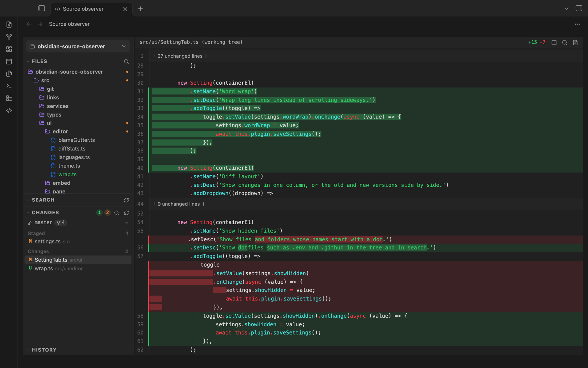Viewport: 588px width, 368px height.
Task: Click the file search icon in the ribbon
Action: [x=9, y=25]
